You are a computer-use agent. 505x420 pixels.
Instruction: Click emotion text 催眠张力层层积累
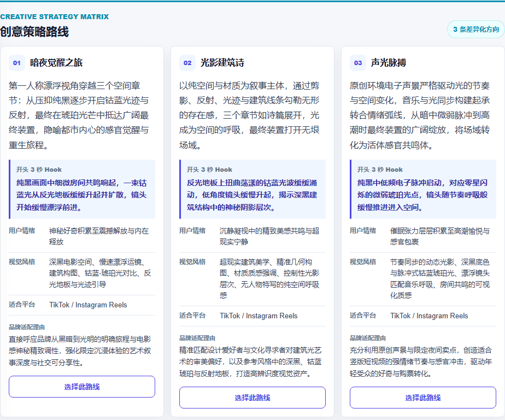[440, 236]
